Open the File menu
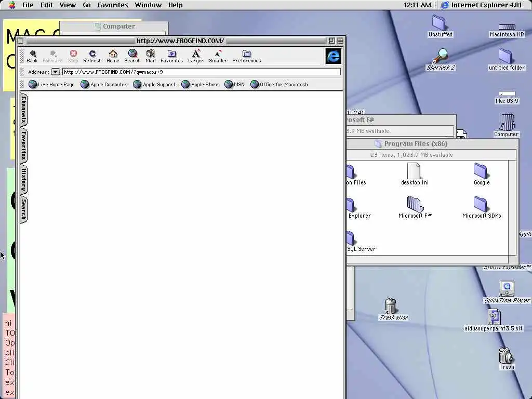 point(28,5)
